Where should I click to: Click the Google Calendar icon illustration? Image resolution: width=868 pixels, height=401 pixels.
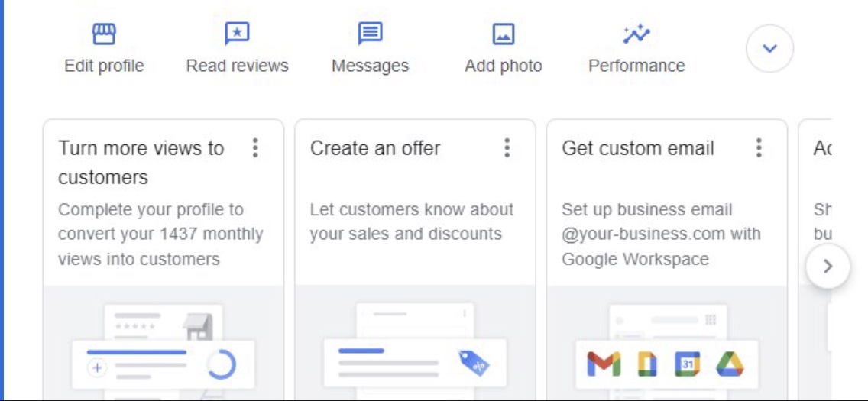coord(688,365)
